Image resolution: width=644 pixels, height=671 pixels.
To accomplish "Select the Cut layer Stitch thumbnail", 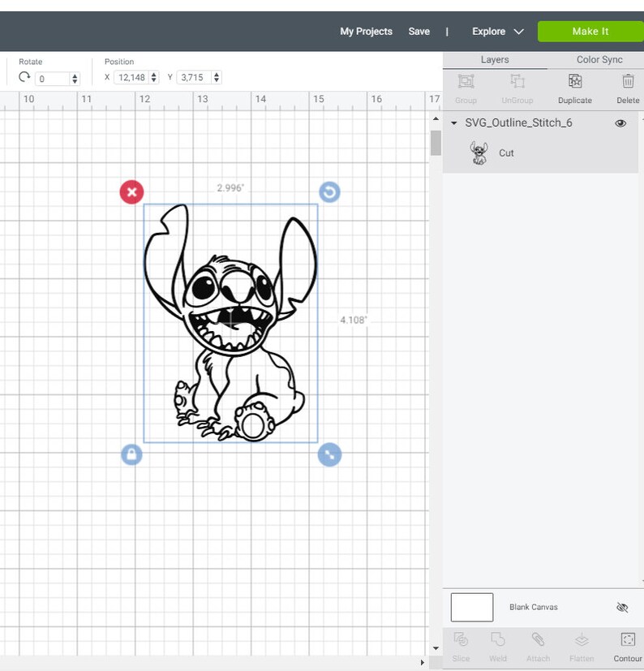I will click(479, 153).
